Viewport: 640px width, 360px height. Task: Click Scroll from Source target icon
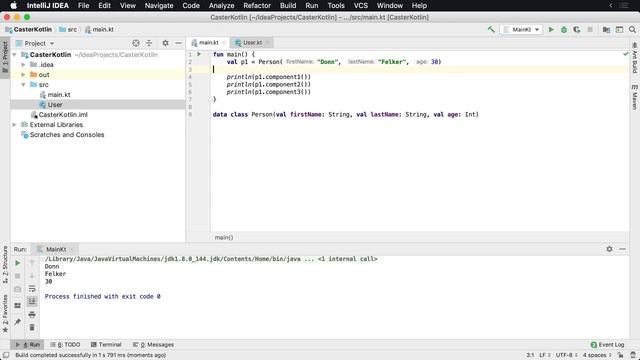(136, 43)
